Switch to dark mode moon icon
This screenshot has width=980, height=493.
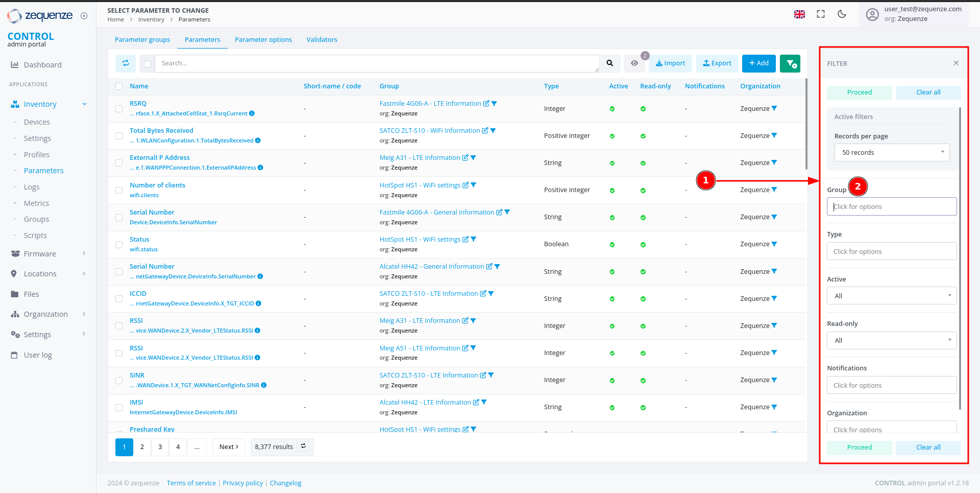click(x=842, y=14)
